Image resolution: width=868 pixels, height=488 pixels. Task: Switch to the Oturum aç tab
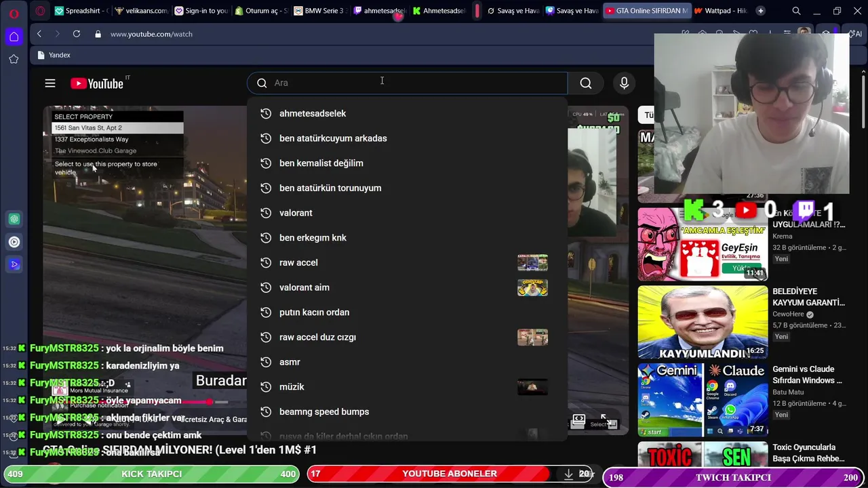pyautogui.click(x=260, y=11)
